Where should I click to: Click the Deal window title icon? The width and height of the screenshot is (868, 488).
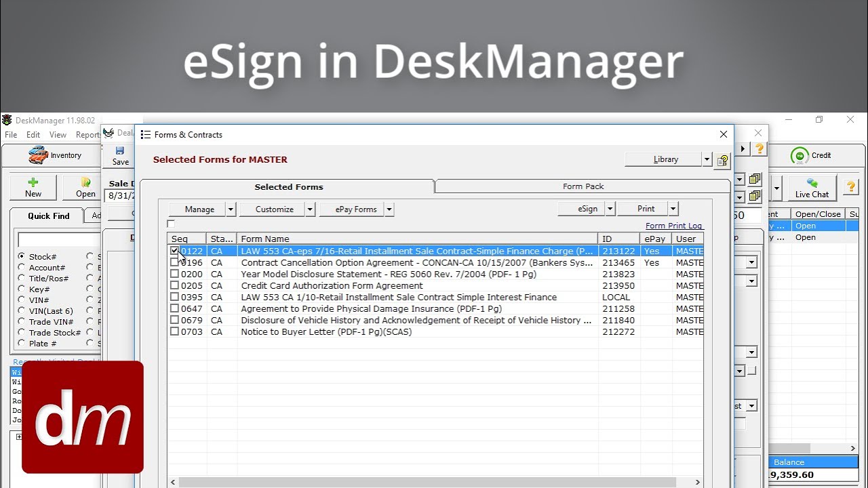pyautogui.click(x=108, y=133)
